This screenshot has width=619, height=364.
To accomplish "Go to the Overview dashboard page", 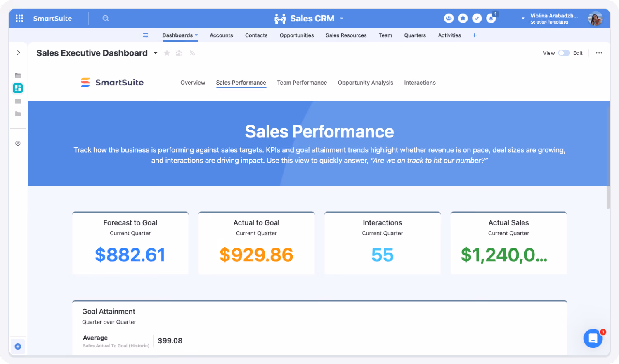I will click(193, 83).
